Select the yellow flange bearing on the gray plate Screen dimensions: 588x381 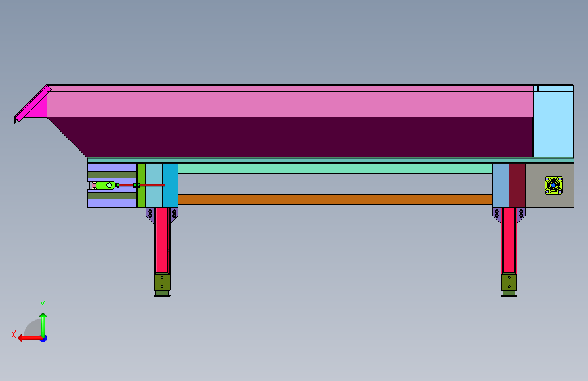pos(553,186)
